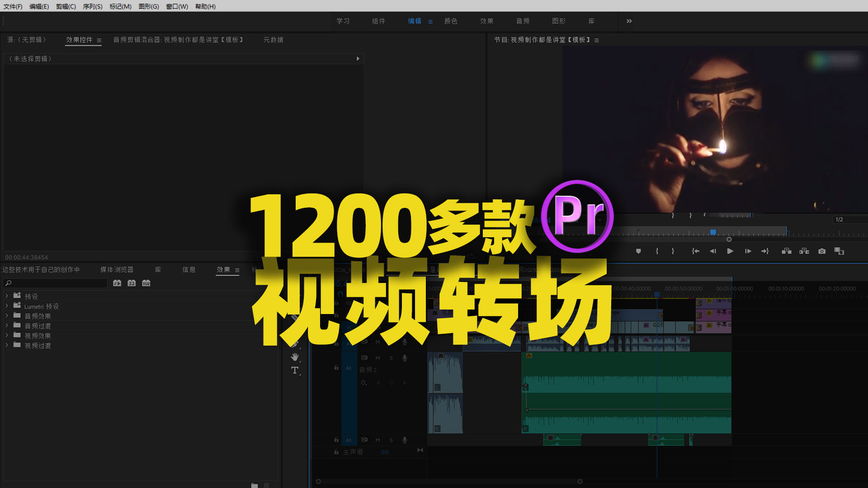Expand the 音频过渡 folder
Screen dimensions: 868x488
(7, 325)
